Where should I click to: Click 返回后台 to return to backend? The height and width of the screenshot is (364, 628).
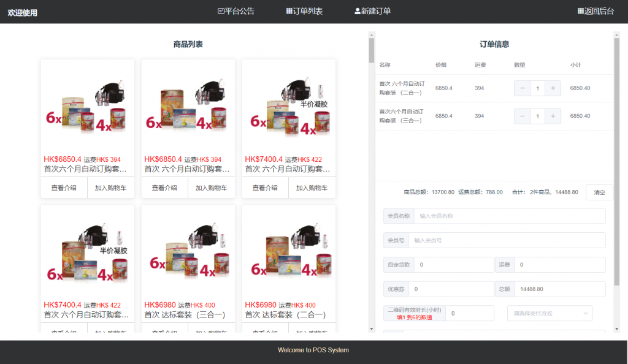[x=595, y=11]
